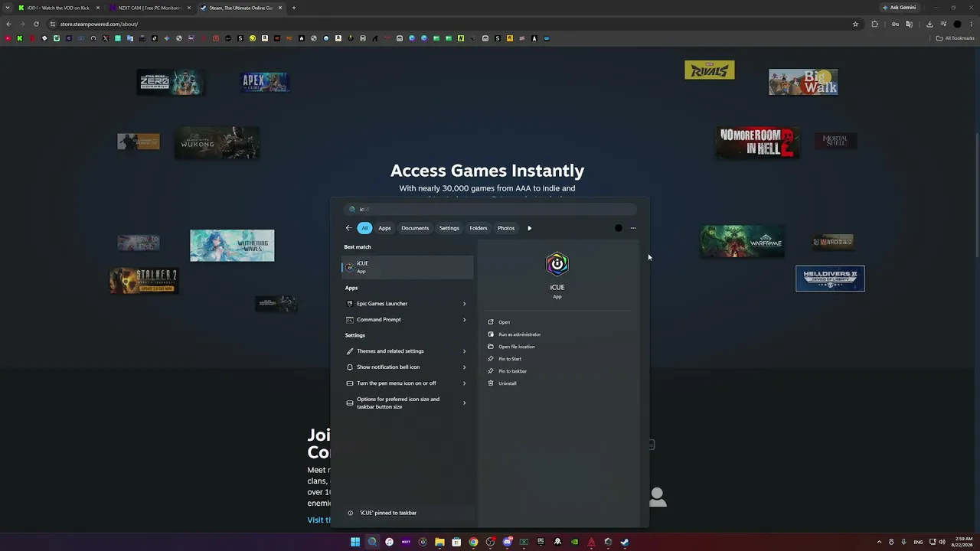The image size is (980, 551).
Task: Click the Windows Start button
Action: tap(355, 542)
